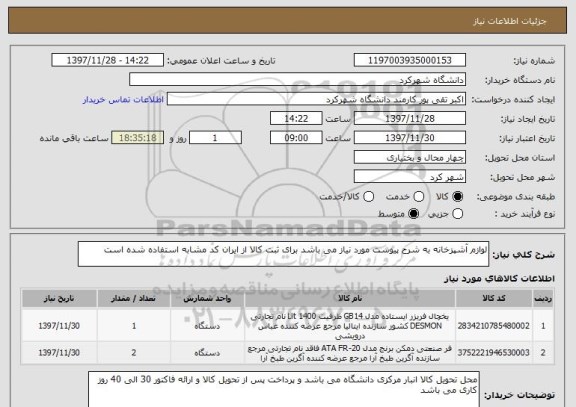Select the کالا/خدمت radio button
Screen dimensions: 576x407
click(x=368, y=197)
